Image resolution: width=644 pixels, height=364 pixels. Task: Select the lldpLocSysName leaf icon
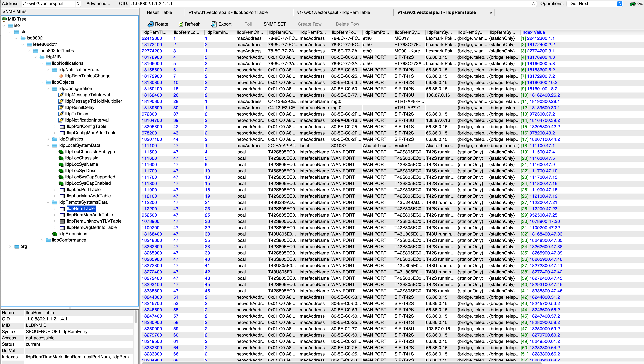tap(61, 164)
